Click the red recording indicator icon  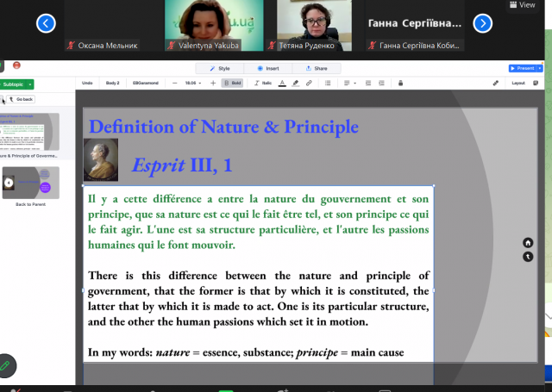click(x=16, y=65)
